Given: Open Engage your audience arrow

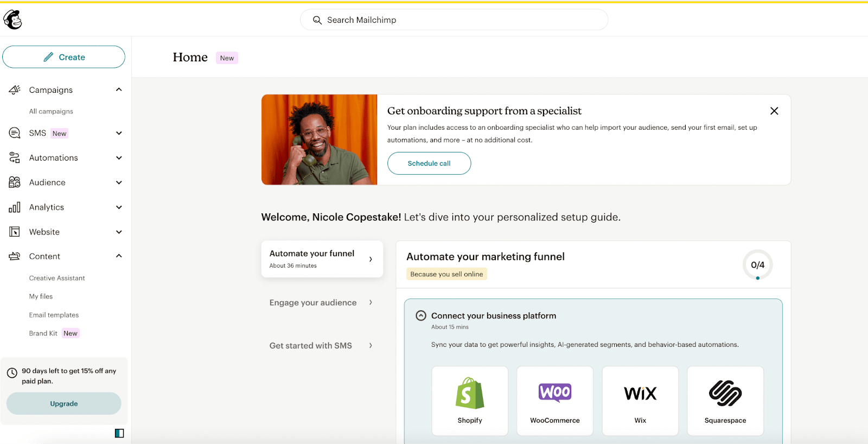Looking at the screenshot, I should 371,302.
